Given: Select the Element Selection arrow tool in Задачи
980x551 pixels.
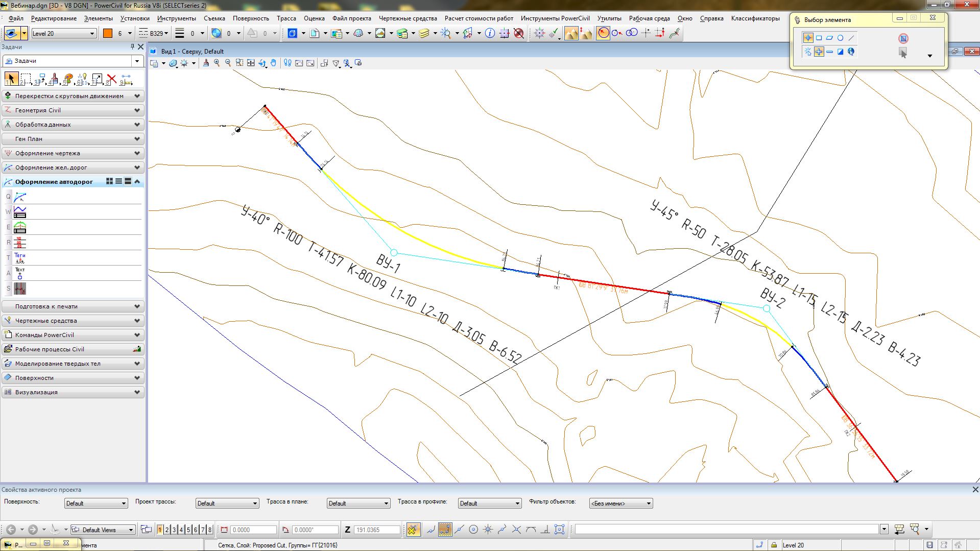Looking at the screenshot, I should coord(11,79).
